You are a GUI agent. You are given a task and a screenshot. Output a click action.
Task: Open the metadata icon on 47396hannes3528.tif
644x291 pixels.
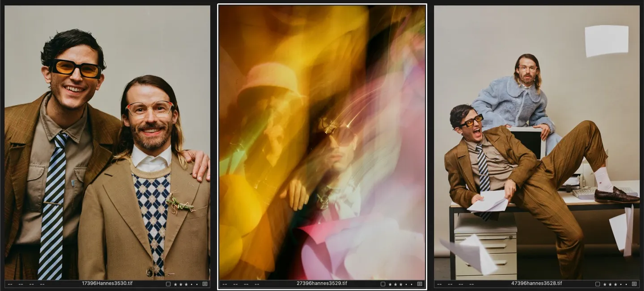tap(634, 284)
